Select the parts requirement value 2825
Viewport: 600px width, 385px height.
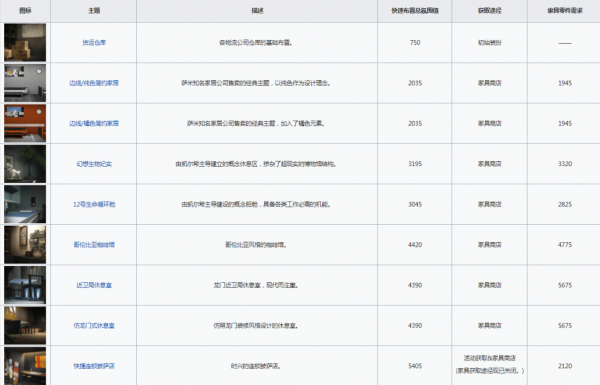coord(565,204)
